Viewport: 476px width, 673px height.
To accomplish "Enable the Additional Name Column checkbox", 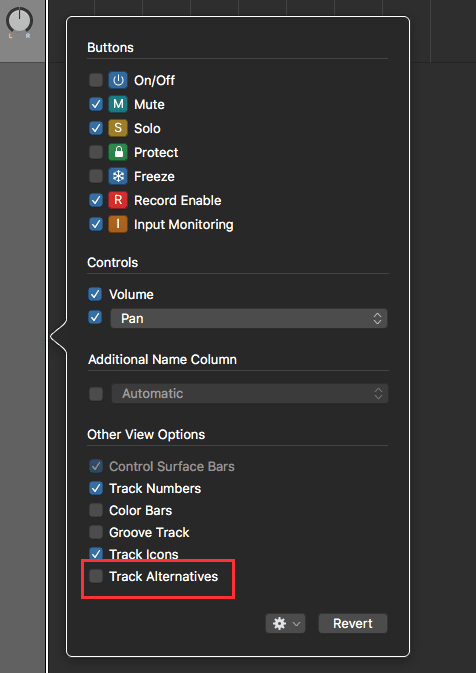I will (96, 394).
